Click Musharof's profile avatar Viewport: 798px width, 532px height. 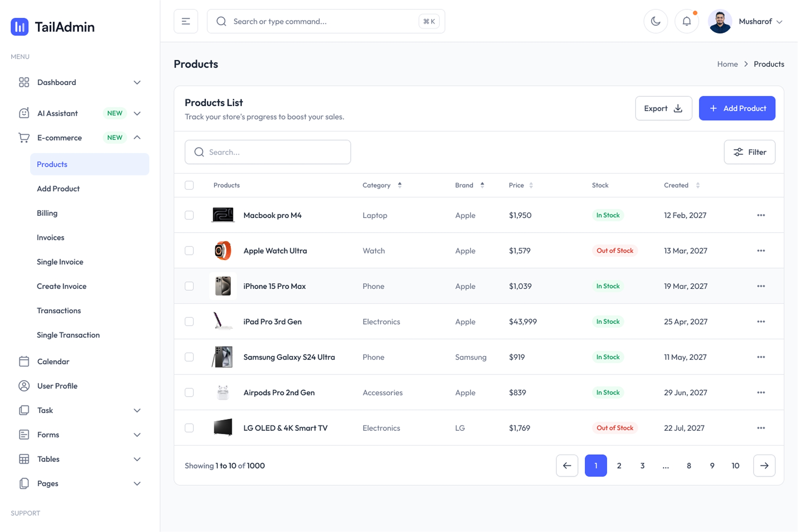[720, 21]
